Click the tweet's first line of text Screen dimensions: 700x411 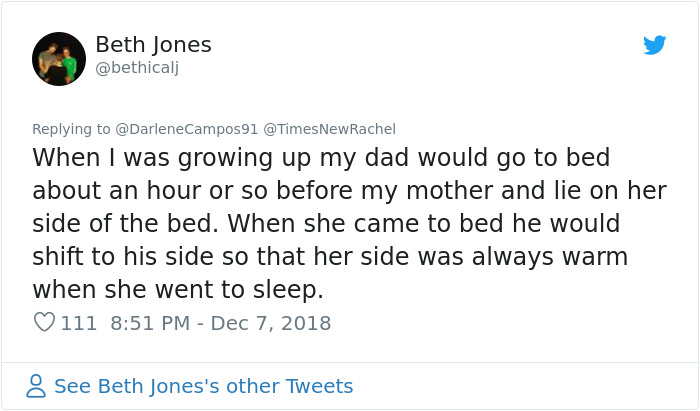coord(321,158)
